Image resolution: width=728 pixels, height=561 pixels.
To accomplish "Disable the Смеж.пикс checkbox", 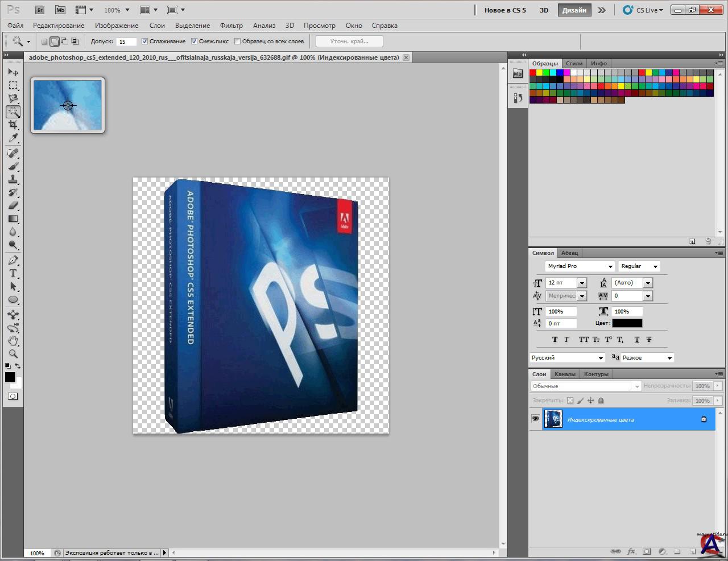I will coord(195,42).
